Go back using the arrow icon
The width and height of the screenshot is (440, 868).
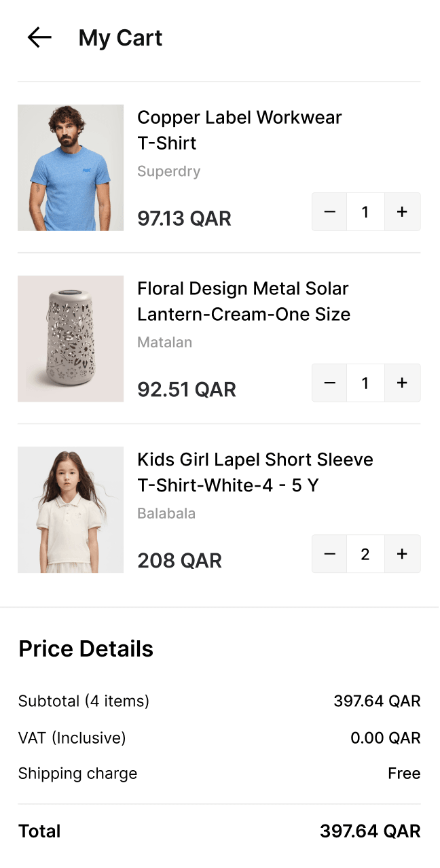coord(39,37)
